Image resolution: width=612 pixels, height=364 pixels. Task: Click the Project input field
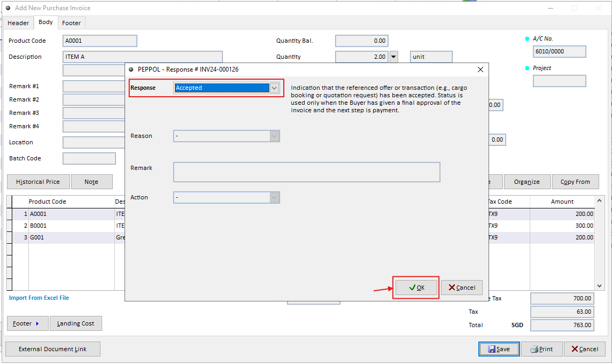tap(559, 81)
